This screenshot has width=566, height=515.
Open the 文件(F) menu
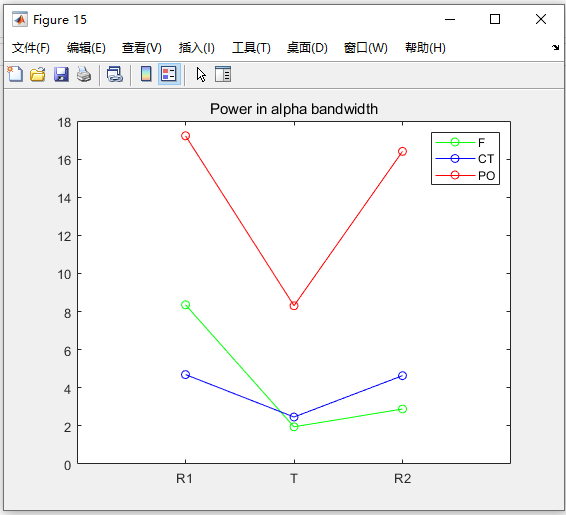click(30, 48)
